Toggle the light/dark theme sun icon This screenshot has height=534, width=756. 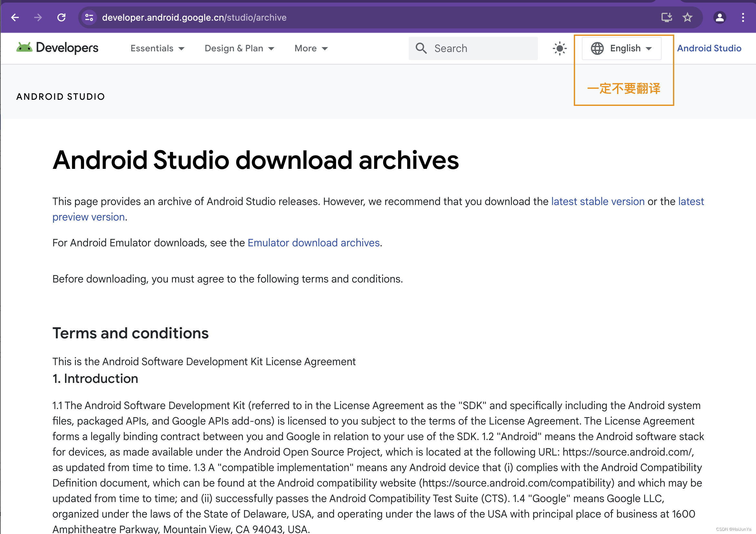pos(560,48)
